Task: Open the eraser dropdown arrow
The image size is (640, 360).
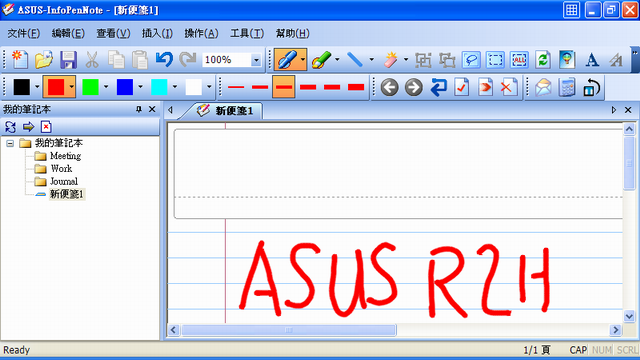Action: coord(406,60)
